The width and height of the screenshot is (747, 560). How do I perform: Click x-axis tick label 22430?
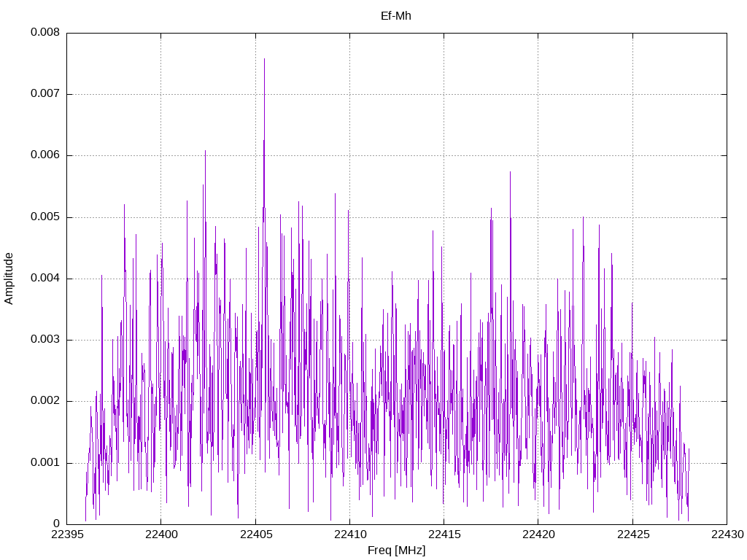tap(727, 534)
